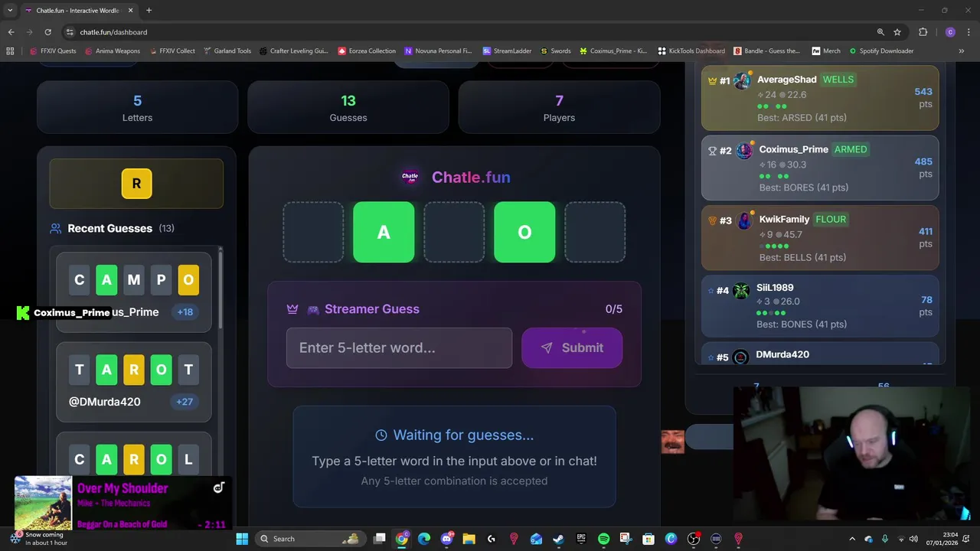Screen dimensions: 980x551
Task: Focus the Enter 5-letter word field
Action: (x=399, y=347)
